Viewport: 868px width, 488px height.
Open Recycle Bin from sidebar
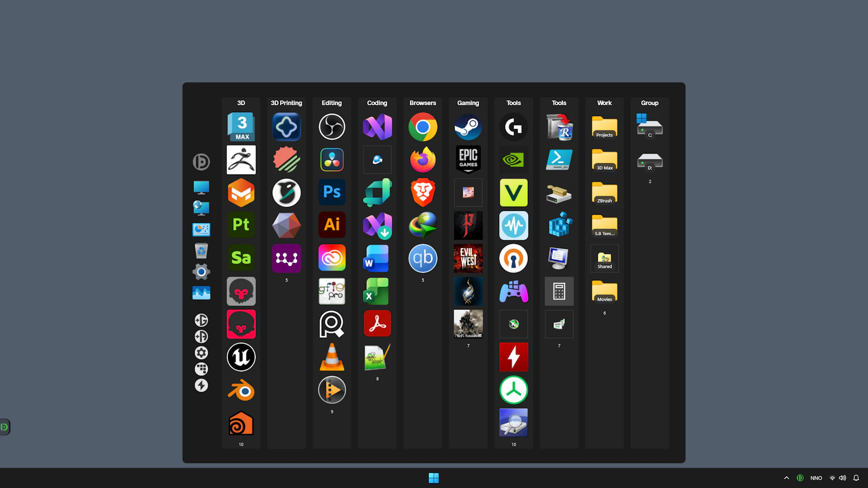[x=201, y=251]
